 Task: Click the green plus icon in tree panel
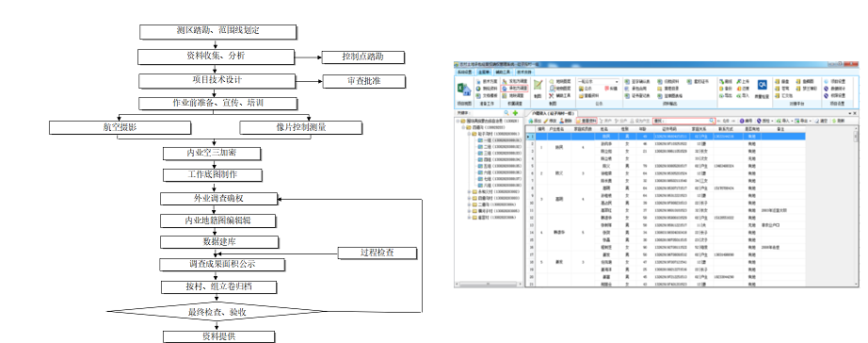515,113
